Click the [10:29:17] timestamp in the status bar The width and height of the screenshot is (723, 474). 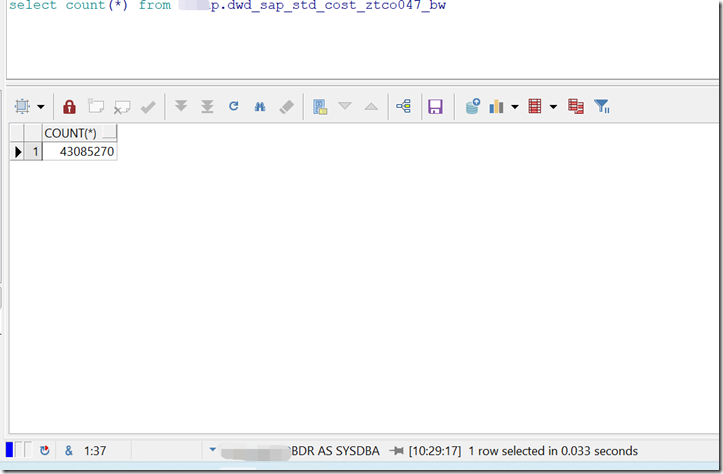435,450
